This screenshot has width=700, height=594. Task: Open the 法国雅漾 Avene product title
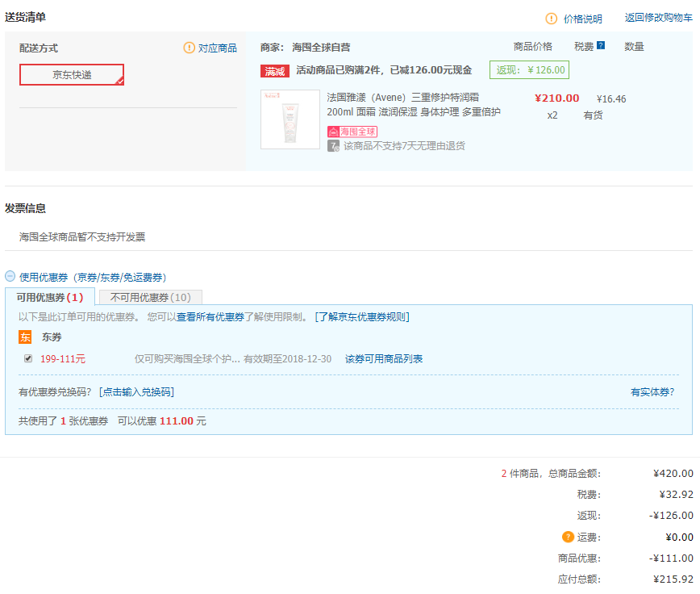click(414, 104)
